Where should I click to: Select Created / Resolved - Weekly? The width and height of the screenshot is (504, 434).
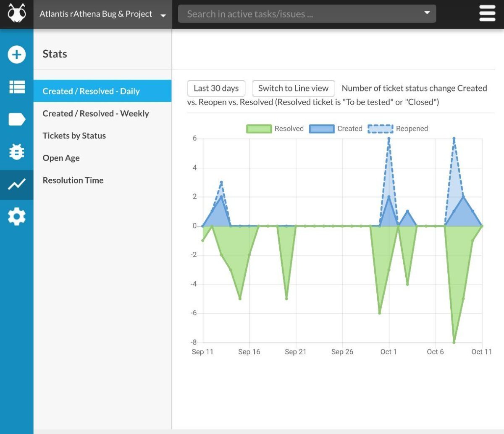point(96,114)
